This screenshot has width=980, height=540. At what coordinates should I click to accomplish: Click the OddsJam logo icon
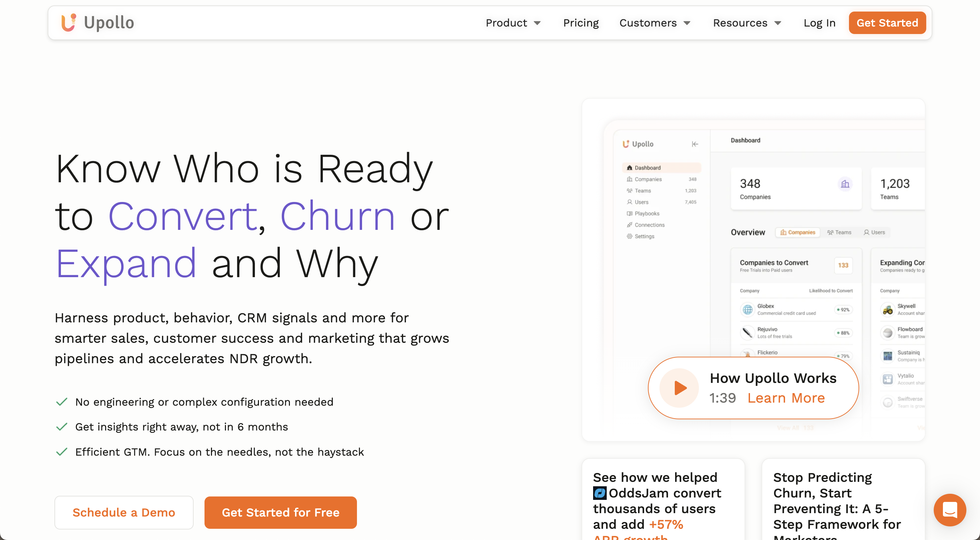(600, 493)
